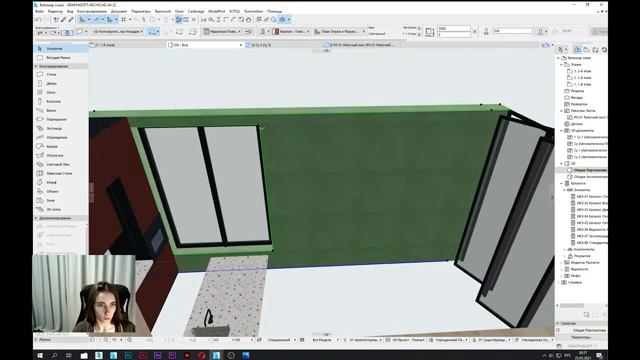Image resolution: width=640 pixels, height=360 pixels.
Task: Click the zoom magnifier icon in toolbar
Action: [211, 20]
